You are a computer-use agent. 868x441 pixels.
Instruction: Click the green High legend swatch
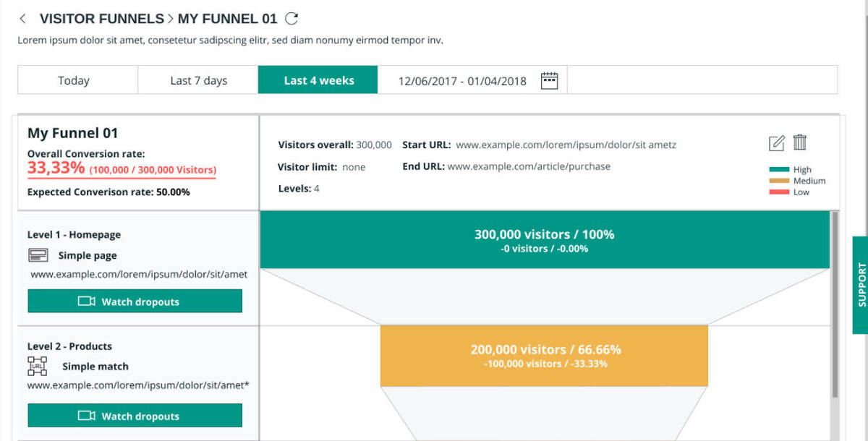[778, 170]
